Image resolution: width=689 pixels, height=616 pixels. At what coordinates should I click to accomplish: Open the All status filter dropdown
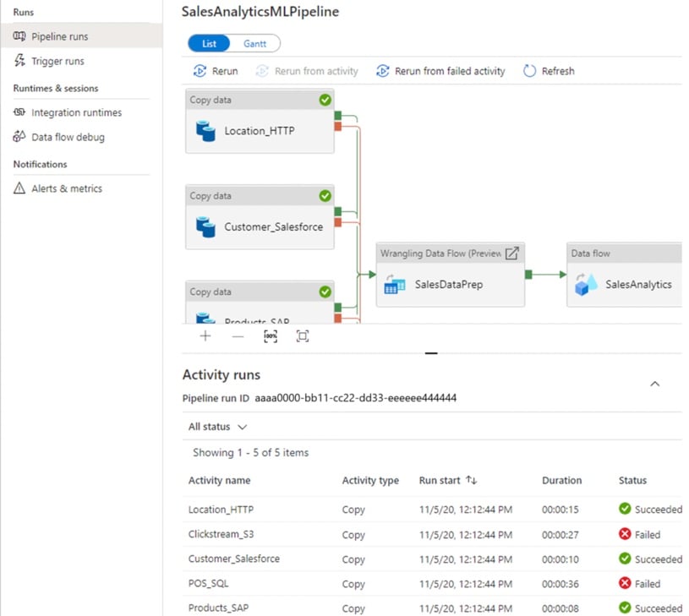pyautogui.click(x=218, y=427)
